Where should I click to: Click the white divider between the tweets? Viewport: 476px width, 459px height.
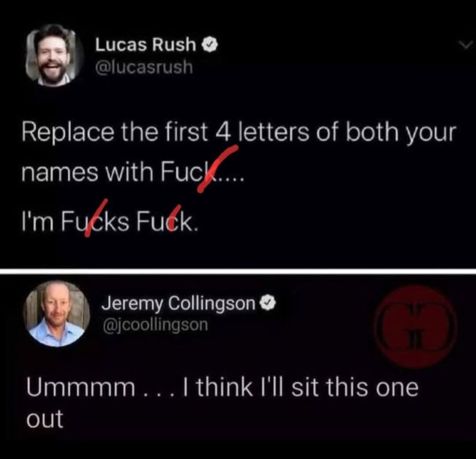tap(238, 271)
